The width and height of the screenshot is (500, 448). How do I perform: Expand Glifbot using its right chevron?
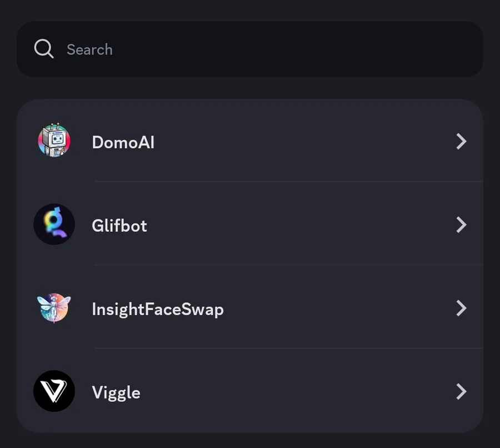coord(461,225)
